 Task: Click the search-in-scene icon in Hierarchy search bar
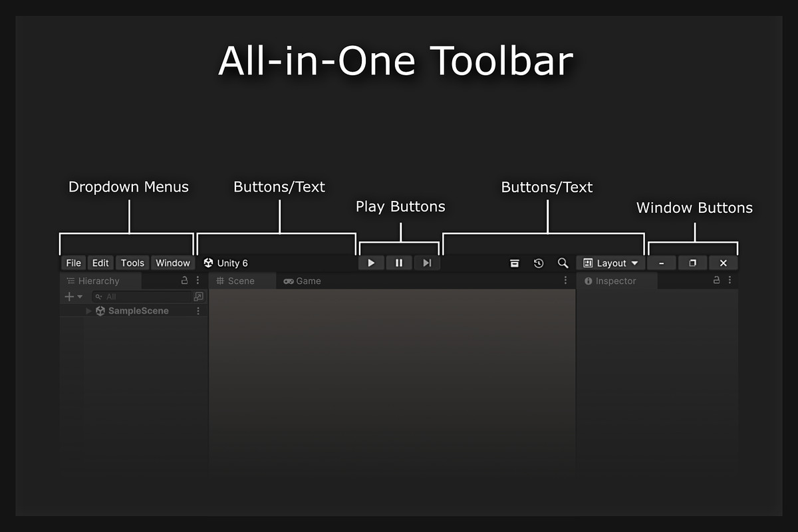(x=198, y=296)
